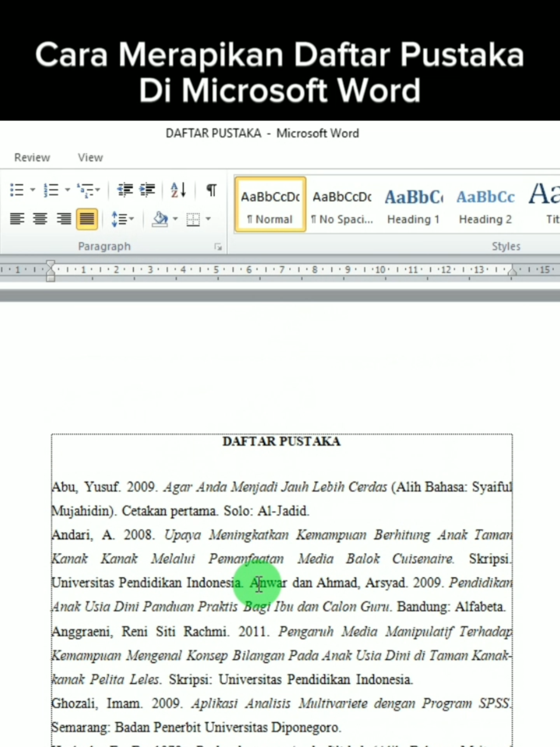The height and width of the screenshot is (747, 560).
Task: Toggle the Justify alignment button
Action: [87, 219]
